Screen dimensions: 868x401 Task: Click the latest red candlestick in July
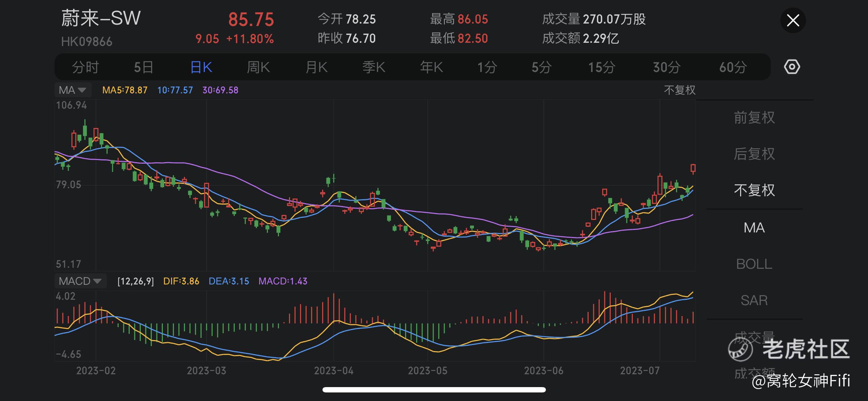tap(693, 168)
